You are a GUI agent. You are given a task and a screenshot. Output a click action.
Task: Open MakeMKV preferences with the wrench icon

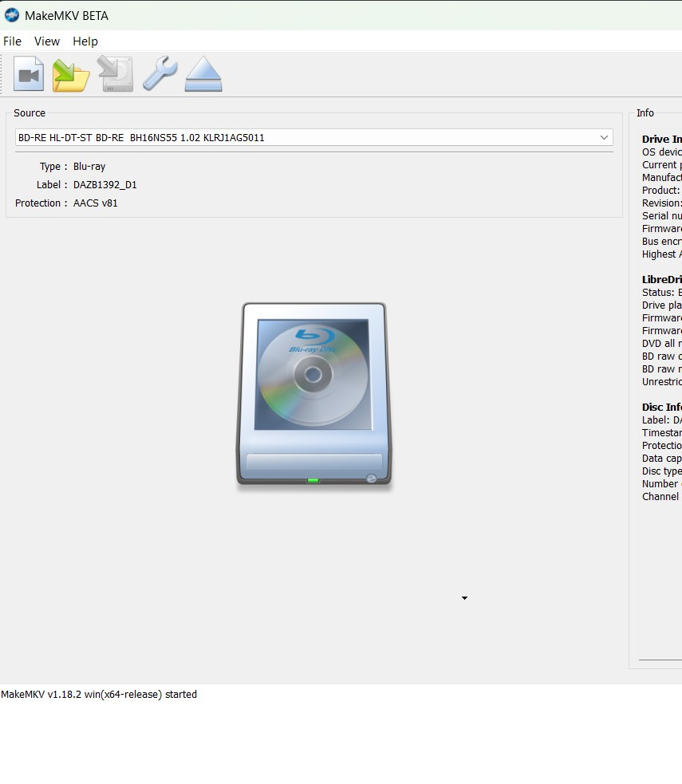pyautogui.click(x=159, y=73)
